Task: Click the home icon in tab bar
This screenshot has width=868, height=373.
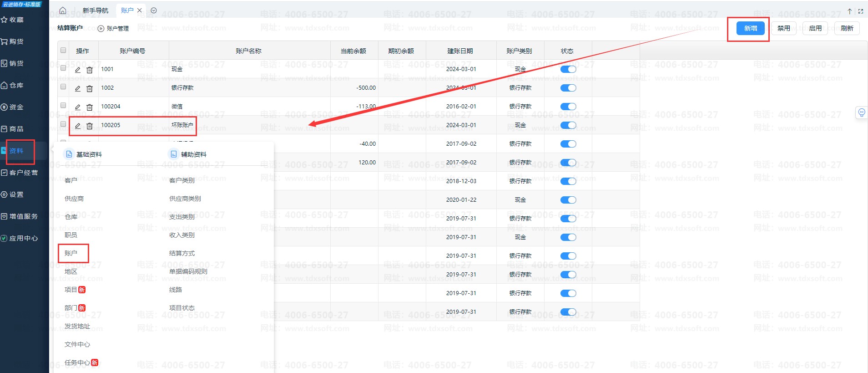Action: click(x=63, y=10)
